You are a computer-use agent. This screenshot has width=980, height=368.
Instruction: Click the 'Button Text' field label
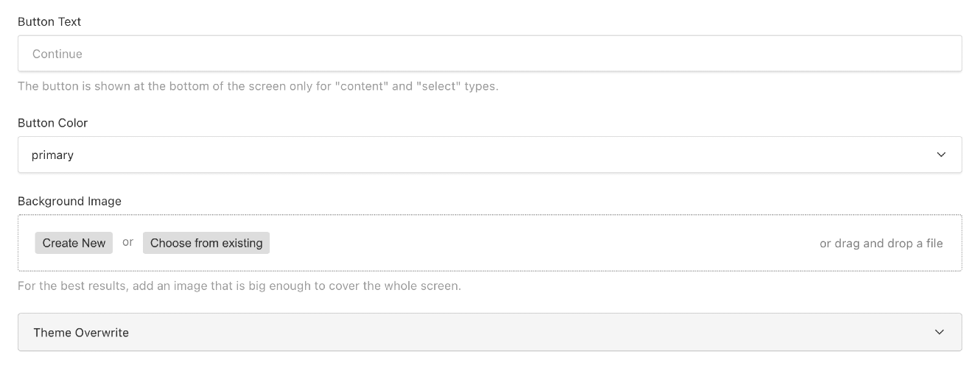click(49, 21)
